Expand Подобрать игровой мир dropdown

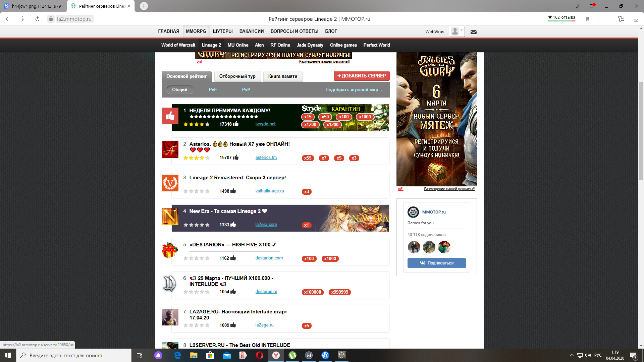pyautogui.click(x=354, y=90)
